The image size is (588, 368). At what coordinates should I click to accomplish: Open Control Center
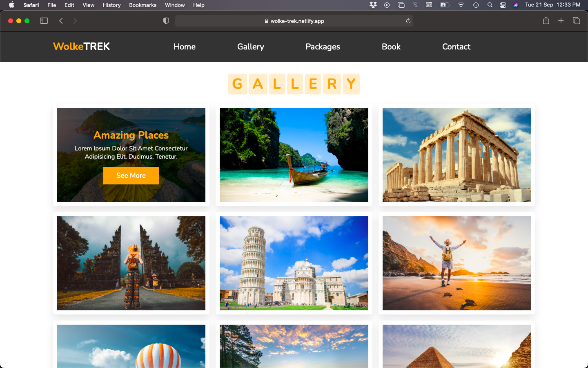(x=503, y=5)
